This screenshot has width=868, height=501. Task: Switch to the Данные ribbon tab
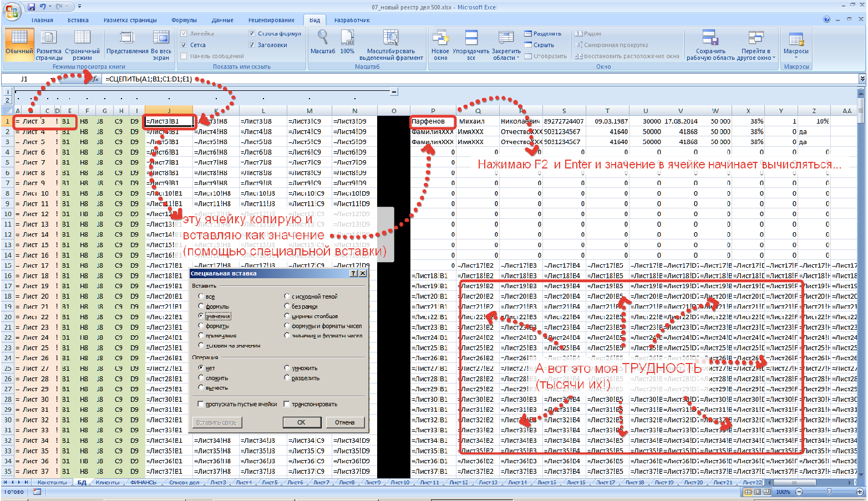222,20
